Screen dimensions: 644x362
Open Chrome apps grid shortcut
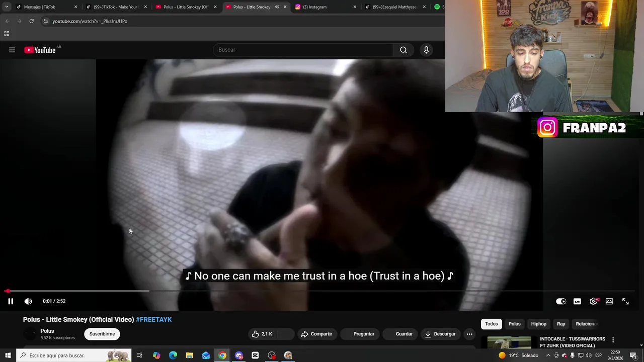(x=7, y=34)
